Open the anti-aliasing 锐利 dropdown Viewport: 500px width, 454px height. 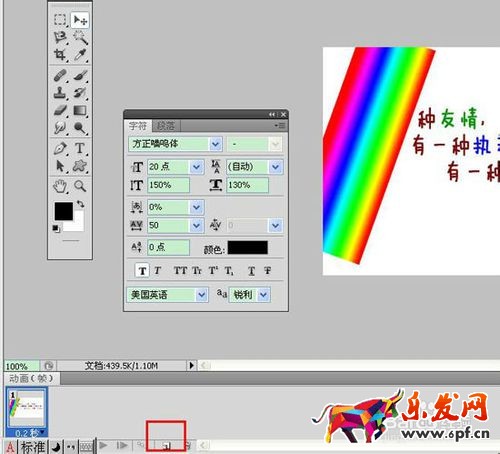point(264,295)
